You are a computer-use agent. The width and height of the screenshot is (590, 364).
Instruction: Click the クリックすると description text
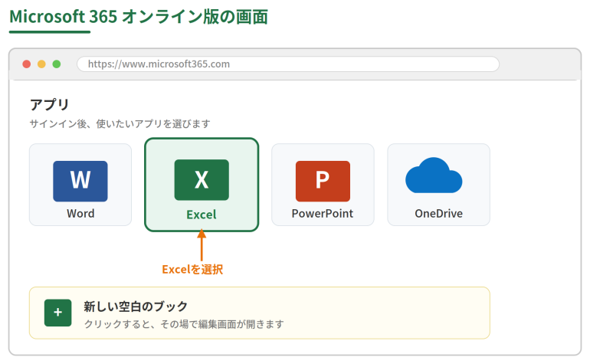click(184, 323)
